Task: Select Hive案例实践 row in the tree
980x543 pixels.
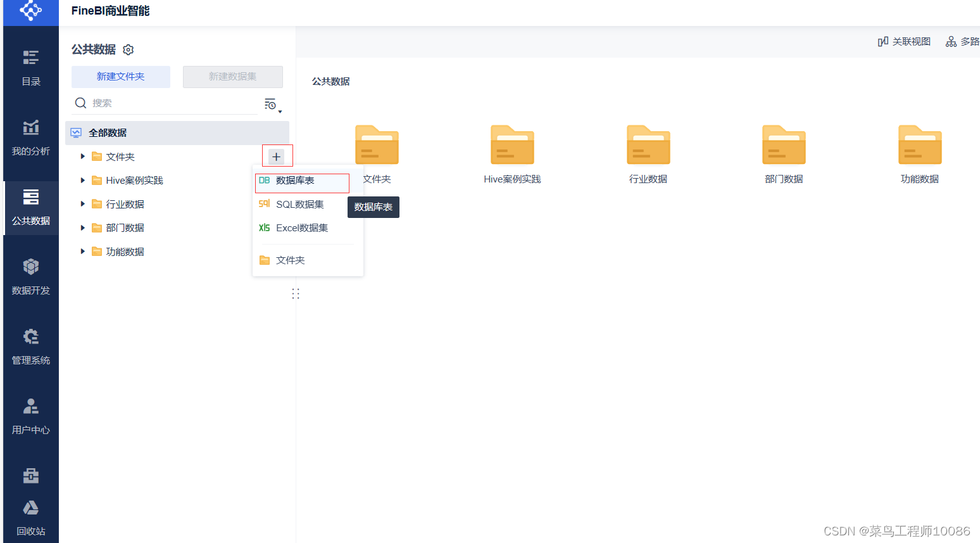Action: (158, 180)
